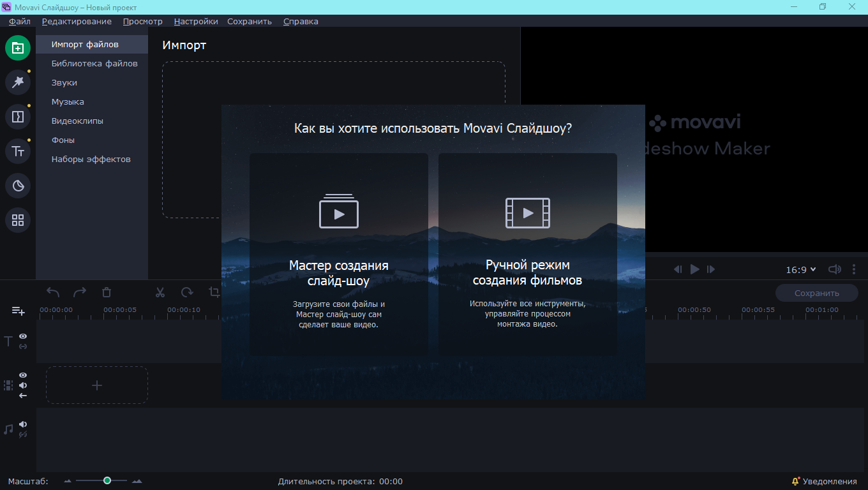The width and height of the screenshot is (868, 490).
Task: Toggle audio track link icon
Action: [x=23, y=434]
